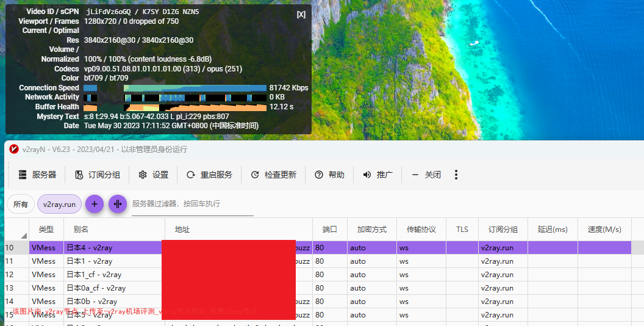
Task: Click 检查更新 check for updates
Action: (274, 175)
